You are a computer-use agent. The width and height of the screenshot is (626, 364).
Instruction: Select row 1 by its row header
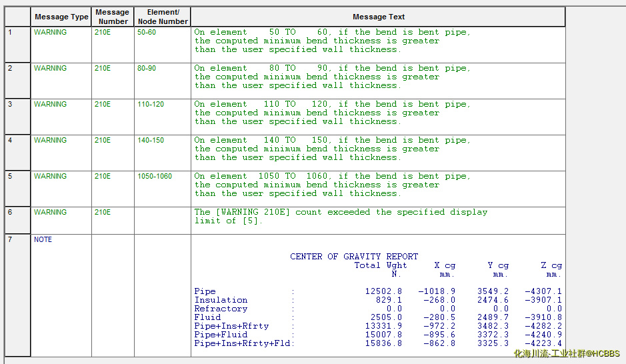coord(17,45)
